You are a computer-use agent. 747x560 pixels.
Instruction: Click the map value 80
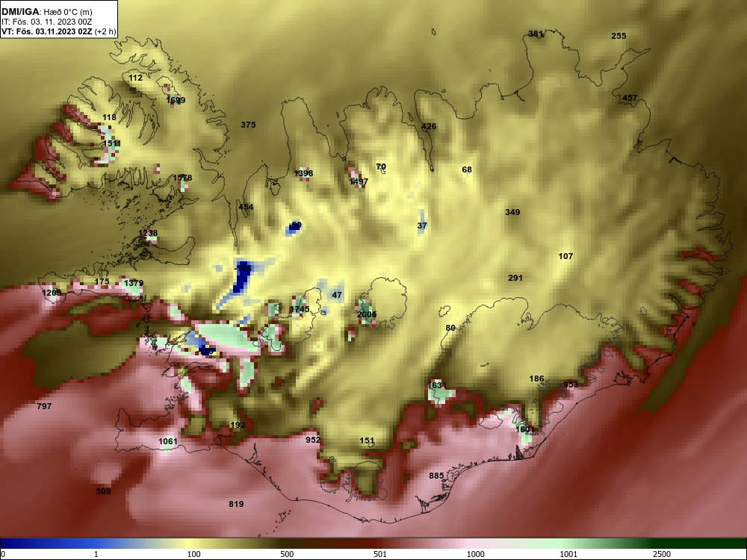tap(450, 328)
